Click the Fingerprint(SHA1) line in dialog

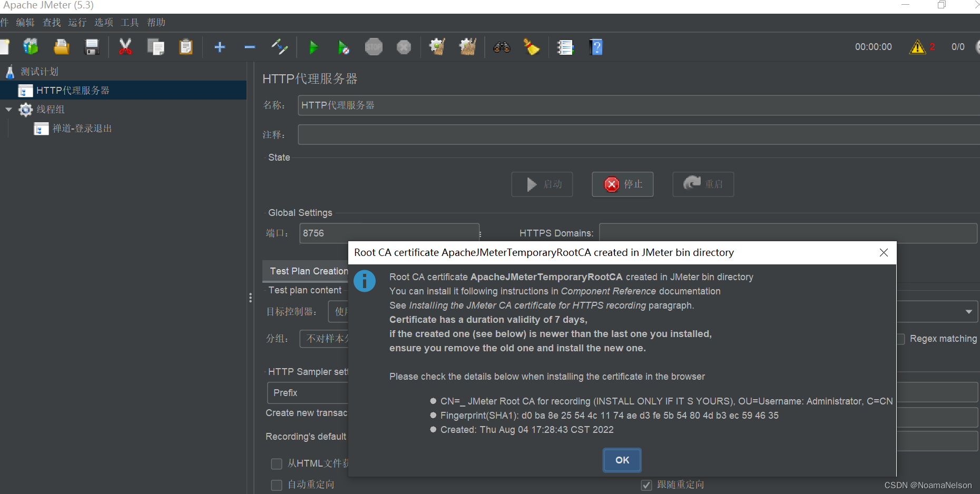point(609,416)
